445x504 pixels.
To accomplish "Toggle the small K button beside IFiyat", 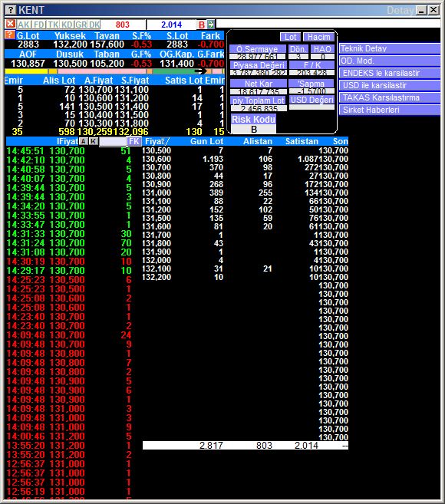I will tap(94, 141).
